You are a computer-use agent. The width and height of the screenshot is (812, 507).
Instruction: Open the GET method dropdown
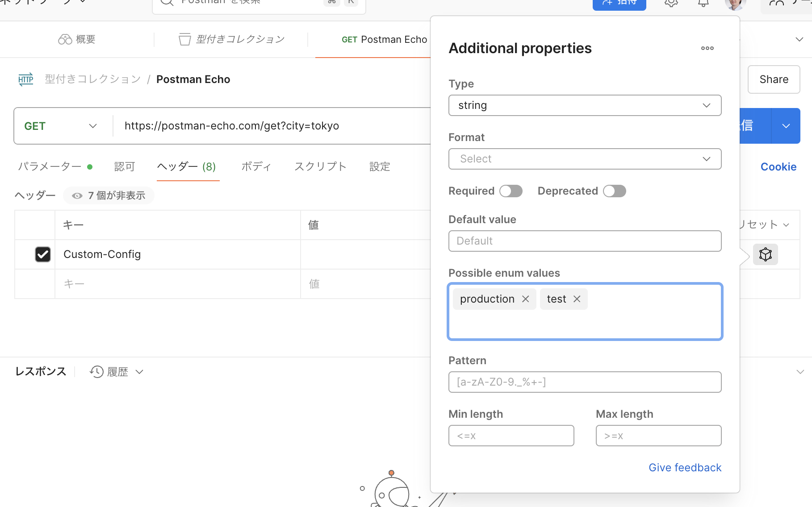click(x=60, y=126)
